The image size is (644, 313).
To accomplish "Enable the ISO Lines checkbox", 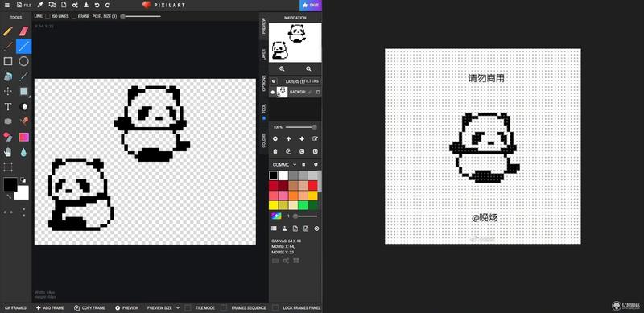I will click(48, 16).
